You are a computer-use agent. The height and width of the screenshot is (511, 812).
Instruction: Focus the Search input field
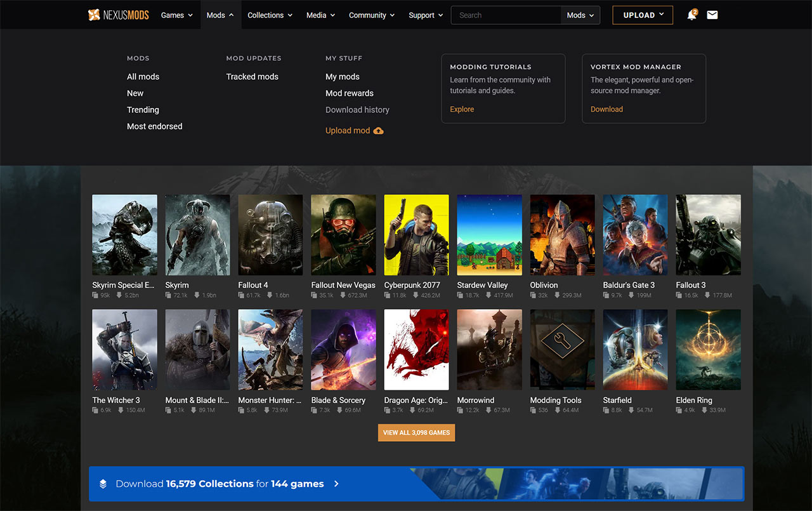pyautogui.click(x=506, y=15)
